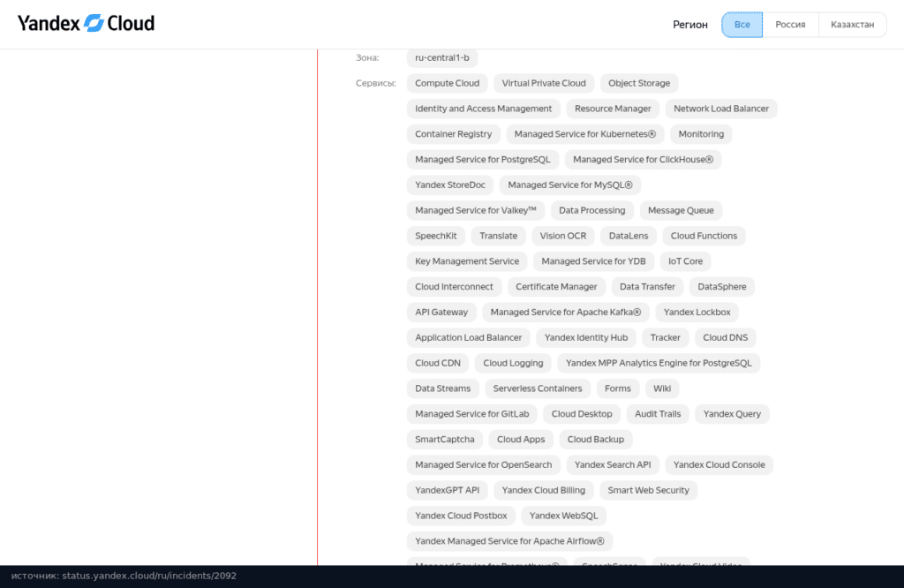Click Managed Service for Kubernetes tag
This screenshot has height=588, width=904.
585,133
